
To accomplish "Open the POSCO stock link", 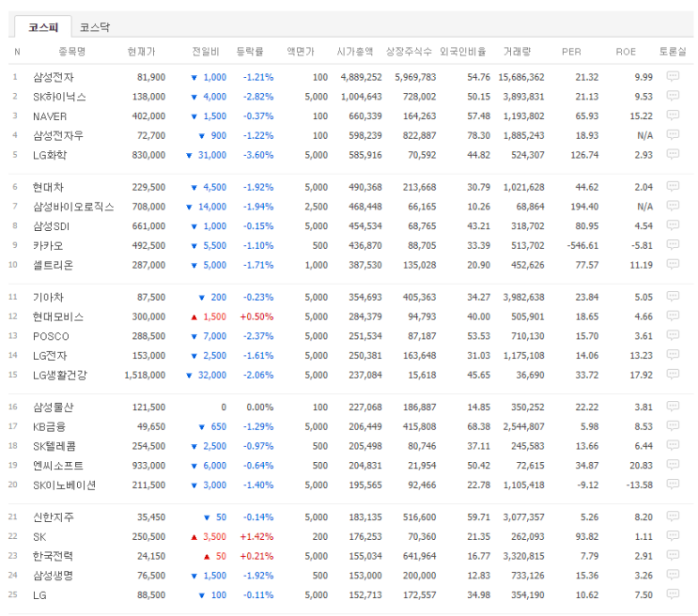I will (x=51, y=336).
